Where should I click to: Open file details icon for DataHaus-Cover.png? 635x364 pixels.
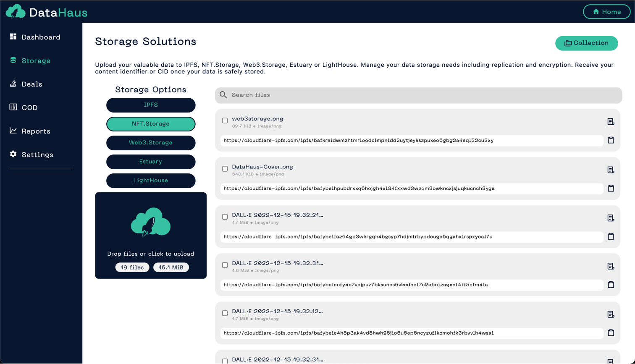(x=611, y=170)
